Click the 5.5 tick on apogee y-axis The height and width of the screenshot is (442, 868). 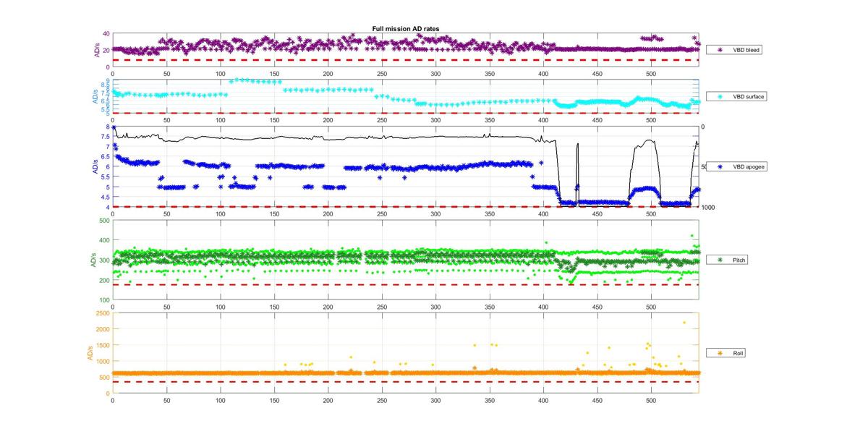tap(106, 177)
